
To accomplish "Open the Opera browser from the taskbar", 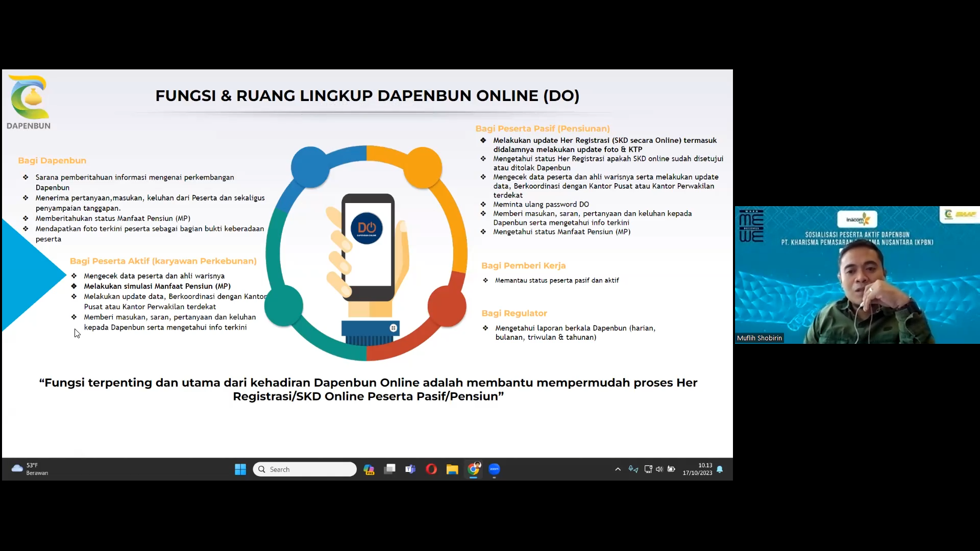I will pyautogui.click(x=431, y=469).
